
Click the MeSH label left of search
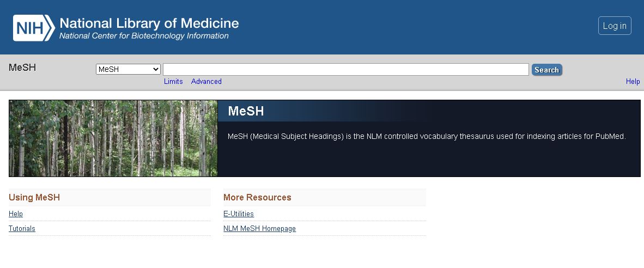point(22,68)
